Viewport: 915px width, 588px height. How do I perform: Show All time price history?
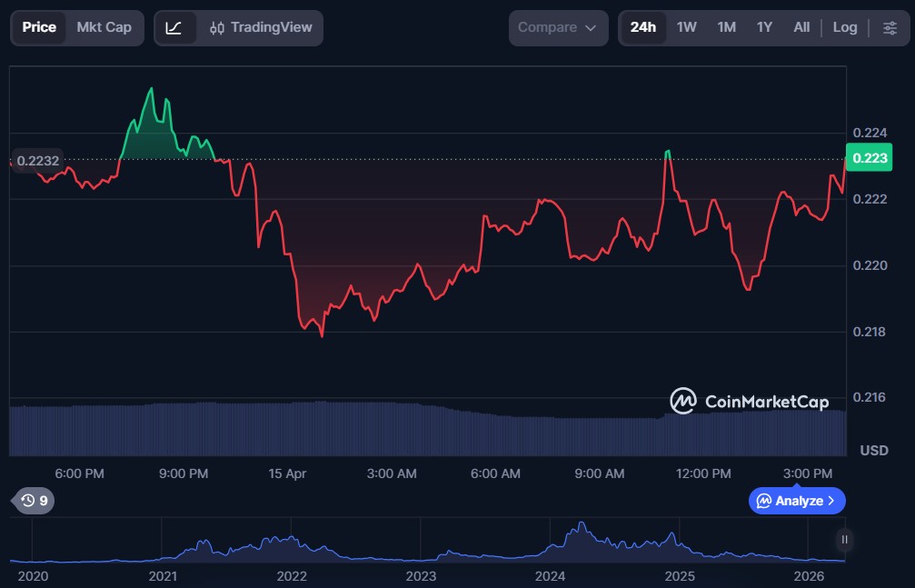click(801, 28)
